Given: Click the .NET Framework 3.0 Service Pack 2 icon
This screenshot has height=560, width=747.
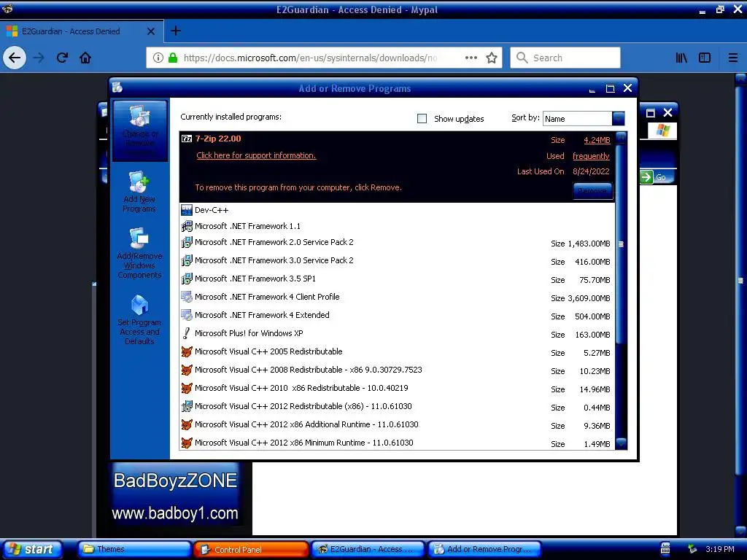Looking at the screenshot, I should [x=187, y=260].
